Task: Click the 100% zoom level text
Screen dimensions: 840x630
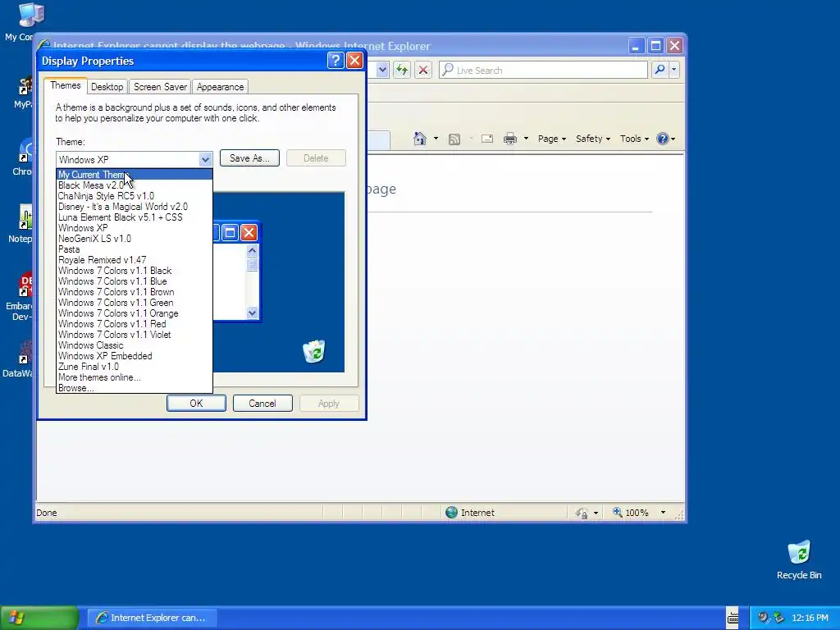Action: point(637,513)
